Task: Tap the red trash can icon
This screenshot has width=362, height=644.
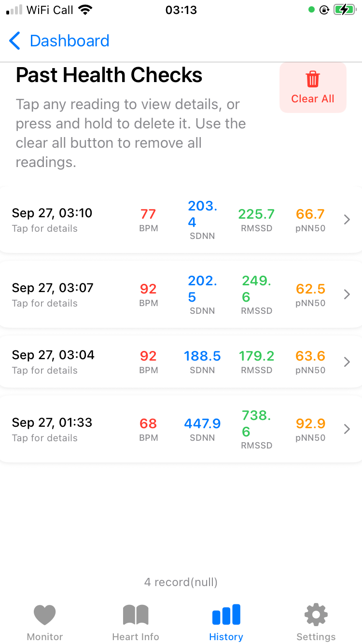Action: 313,79
